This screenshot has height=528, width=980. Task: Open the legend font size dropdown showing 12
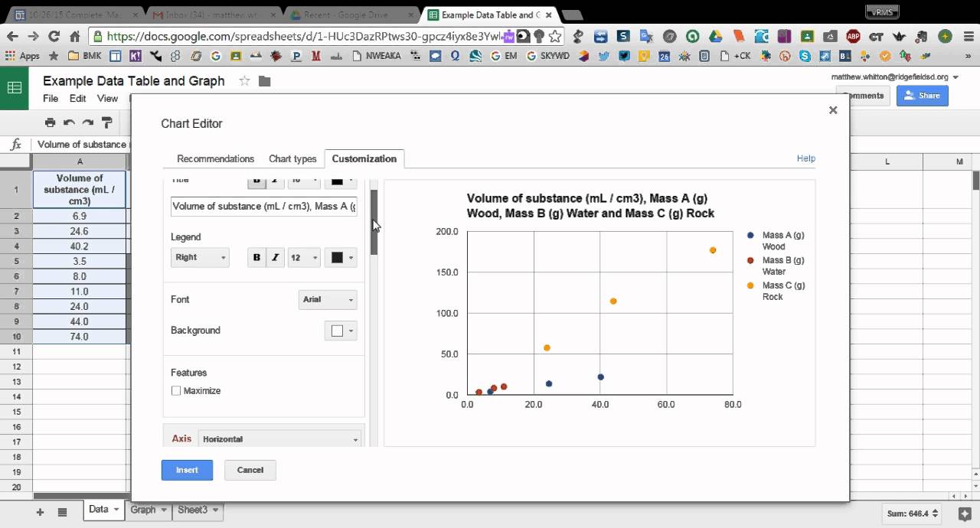[303, 258]
